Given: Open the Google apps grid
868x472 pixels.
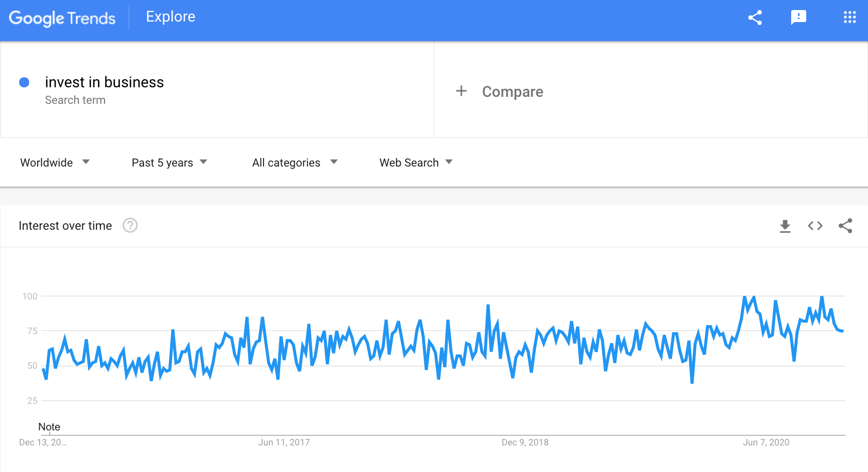Looking at the screenshot, I should pos(849,18).
